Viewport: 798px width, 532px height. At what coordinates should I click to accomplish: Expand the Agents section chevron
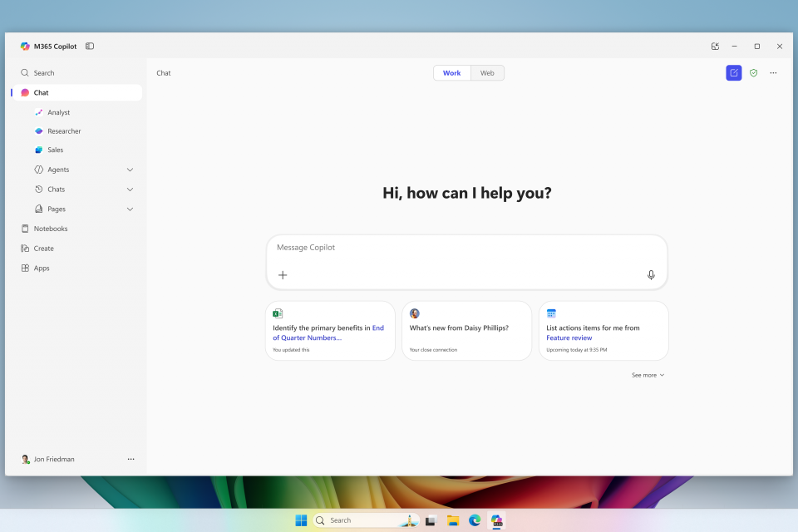130,170
